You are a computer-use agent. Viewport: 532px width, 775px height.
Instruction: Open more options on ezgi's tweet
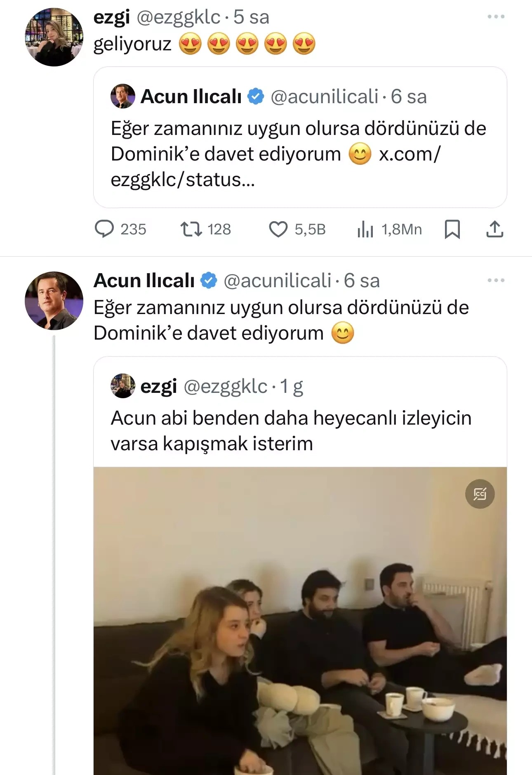click(496, 17)
